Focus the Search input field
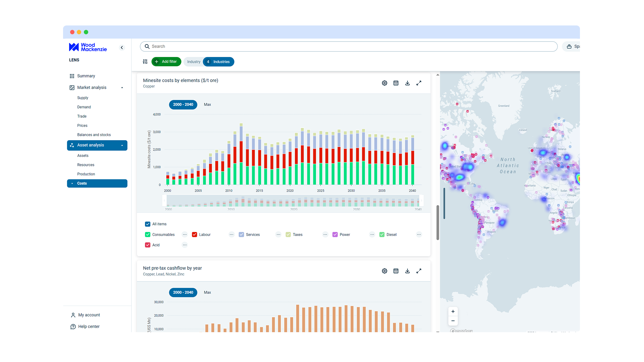Screen dimensions: 644x362 (x=349, y=47)
